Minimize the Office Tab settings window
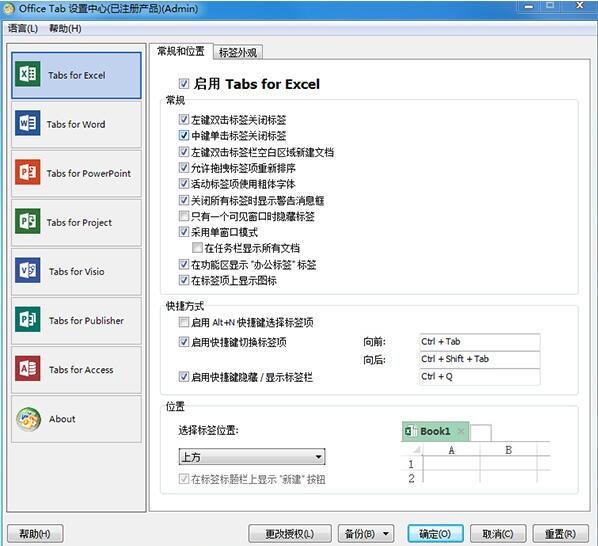The height and width of the screenshot is (546, 598). tap(529, 6)
